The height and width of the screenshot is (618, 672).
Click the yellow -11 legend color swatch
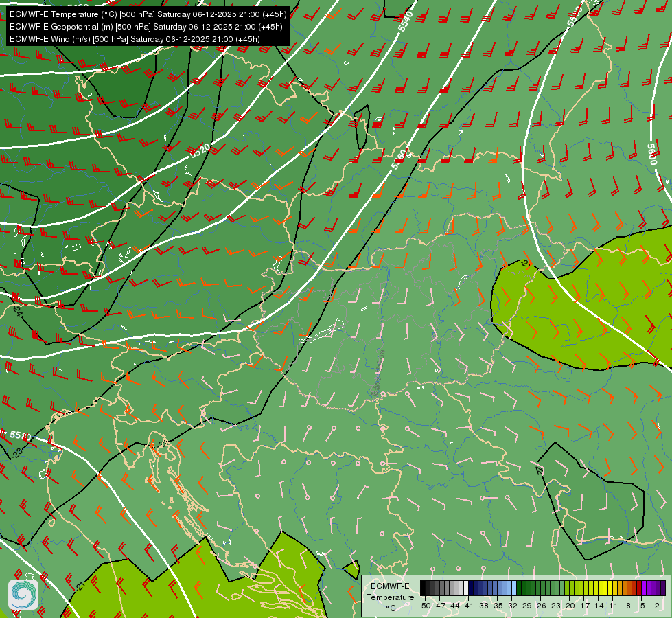pos(610,588)
